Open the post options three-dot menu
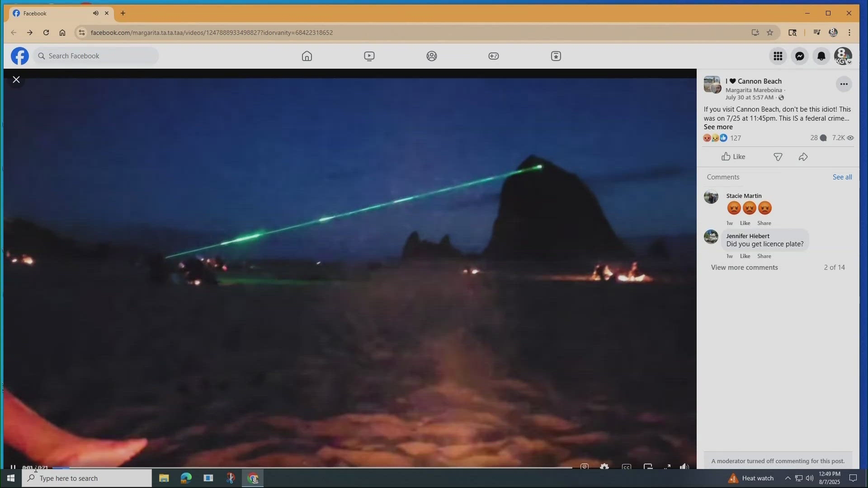 844,84
